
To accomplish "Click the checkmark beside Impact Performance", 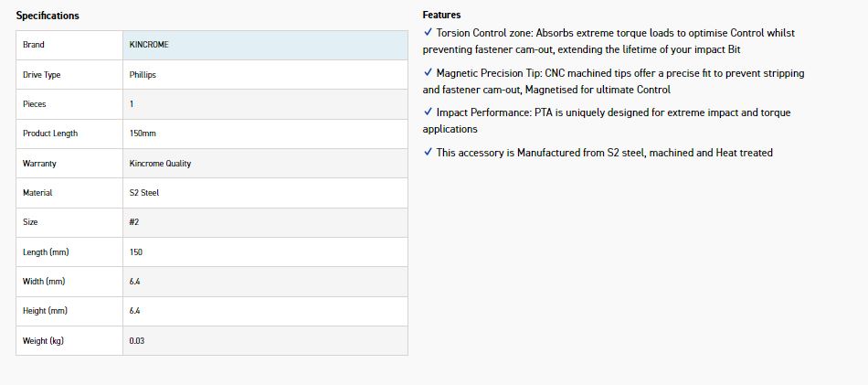I will tap(428, 112).
